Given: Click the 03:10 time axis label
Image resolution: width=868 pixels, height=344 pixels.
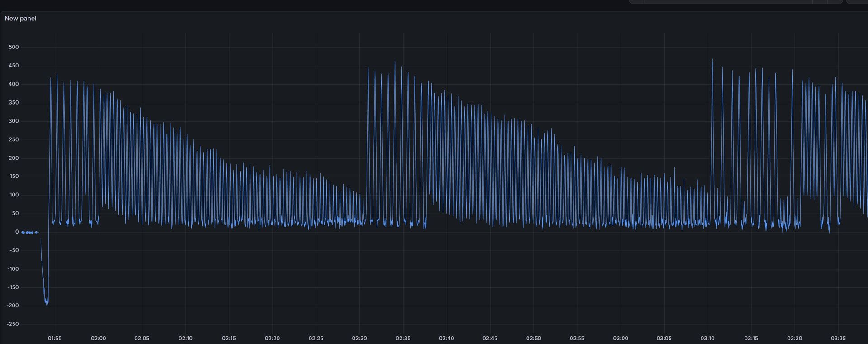Looking at the screenshot, I should pyautogui.click(x=708, y=339).
